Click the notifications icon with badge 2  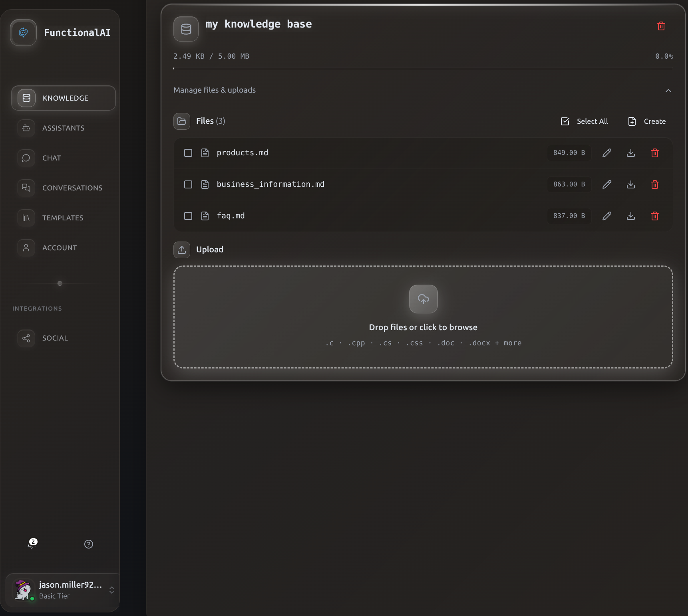coord(32,544)
